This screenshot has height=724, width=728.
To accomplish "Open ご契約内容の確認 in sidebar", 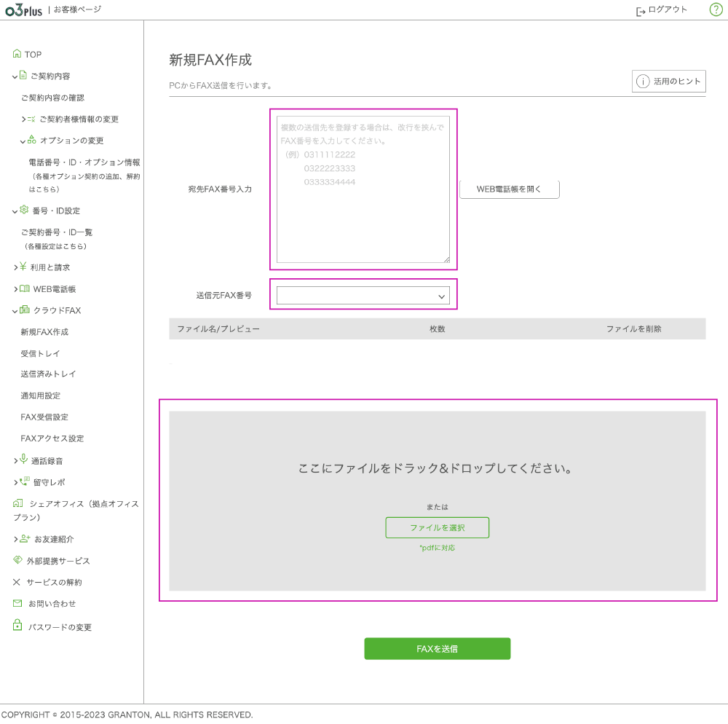I will tap(52, 98).
